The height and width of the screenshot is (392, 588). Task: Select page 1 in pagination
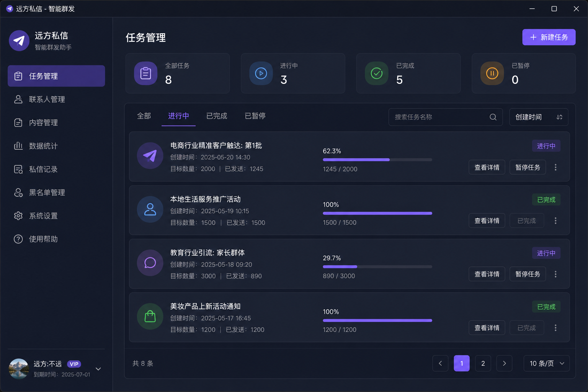click(x=462, y=363)
